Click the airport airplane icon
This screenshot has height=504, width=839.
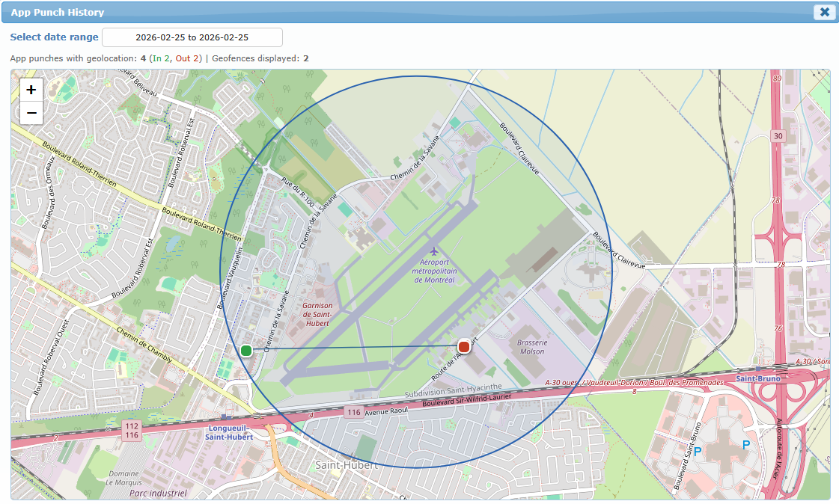tap(433, 250)
